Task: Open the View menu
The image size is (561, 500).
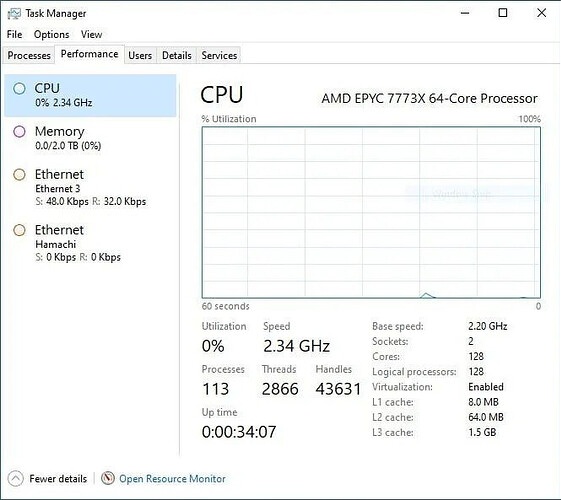Action: (x=92, y=34)
